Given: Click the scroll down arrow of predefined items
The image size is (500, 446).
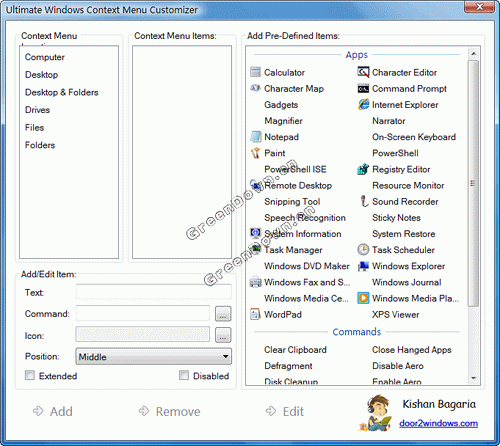Looking at the screenshot, I should [473, 378].
